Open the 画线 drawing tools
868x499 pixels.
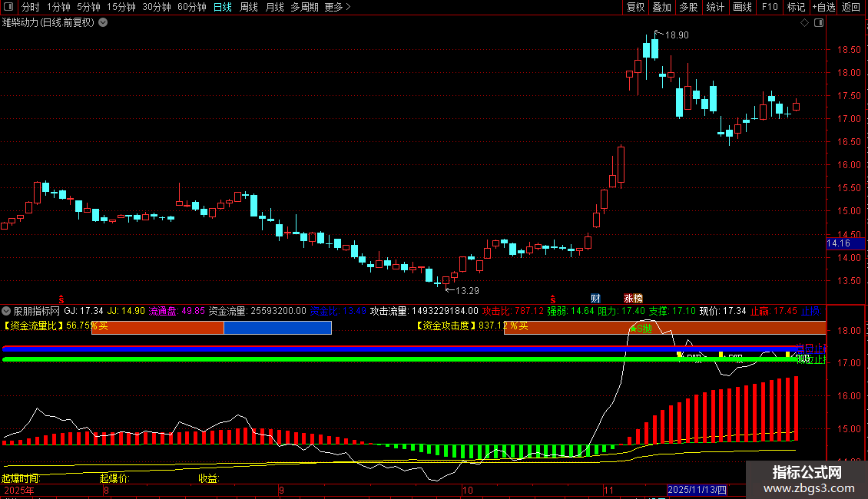742,7
